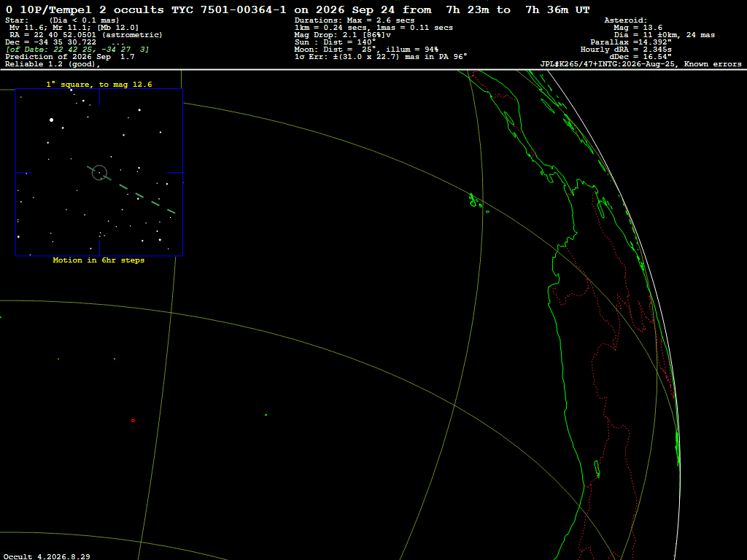Click the '1° square, to mag 12.6' label
The image size is (747, 560).
point(99,85)
